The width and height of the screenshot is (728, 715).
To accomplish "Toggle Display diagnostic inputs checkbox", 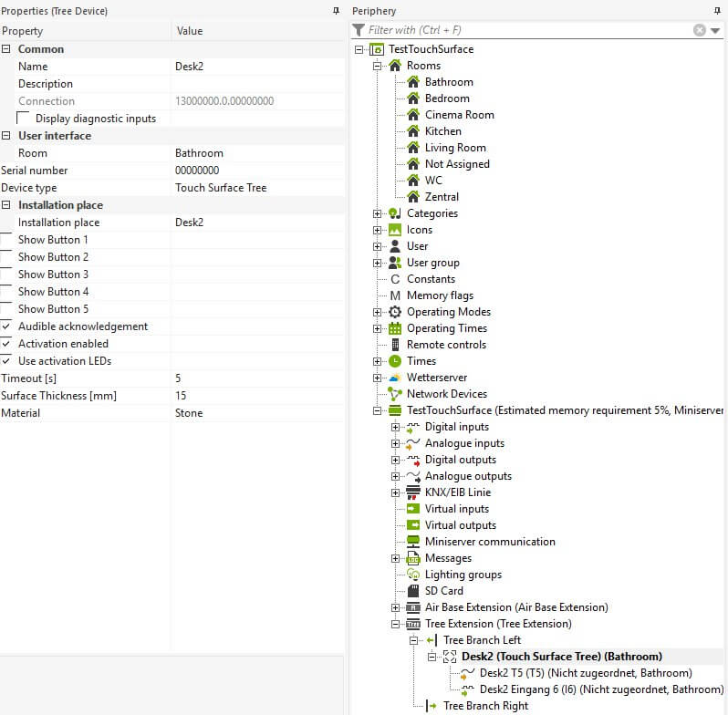I will (24, 119).
